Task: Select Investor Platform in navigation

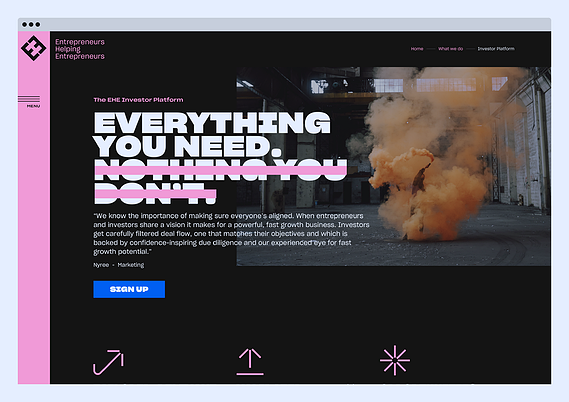Action: tap(496, 49)
